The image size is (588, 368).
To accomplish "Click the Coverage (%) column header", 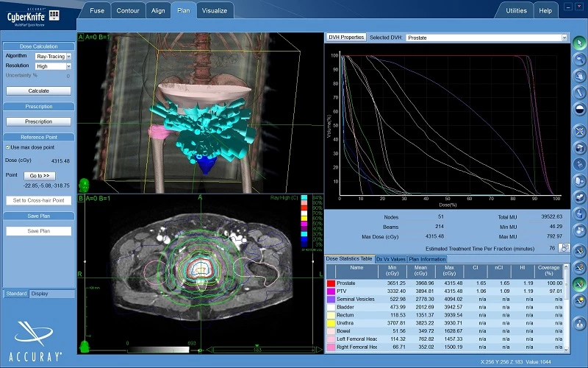I will pos(548,270).
